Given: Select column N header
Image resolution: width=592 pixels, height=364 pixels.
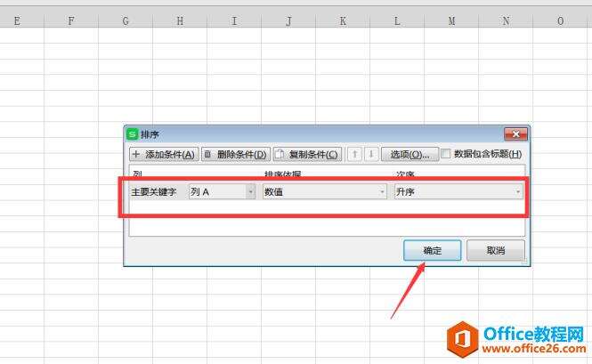Looking at the screenshot, I should click(x=506, y=21).
